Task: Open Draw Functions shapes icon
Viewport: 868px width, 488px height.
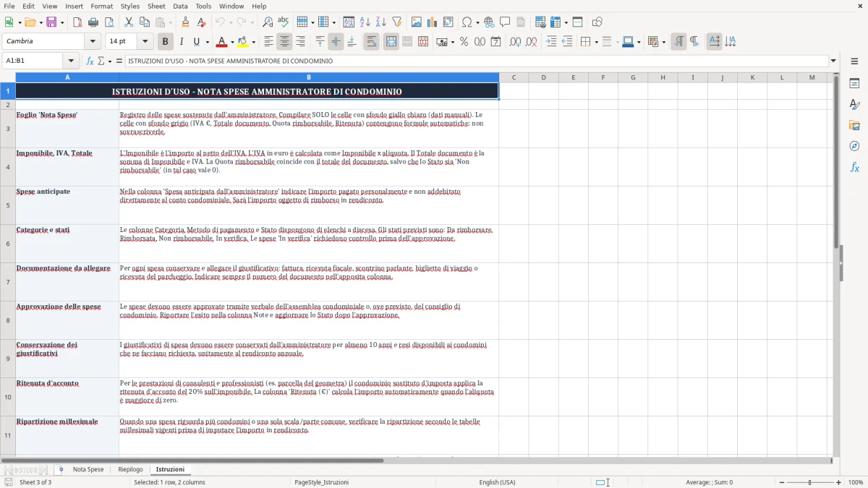Action: click(x=597, y=22)
